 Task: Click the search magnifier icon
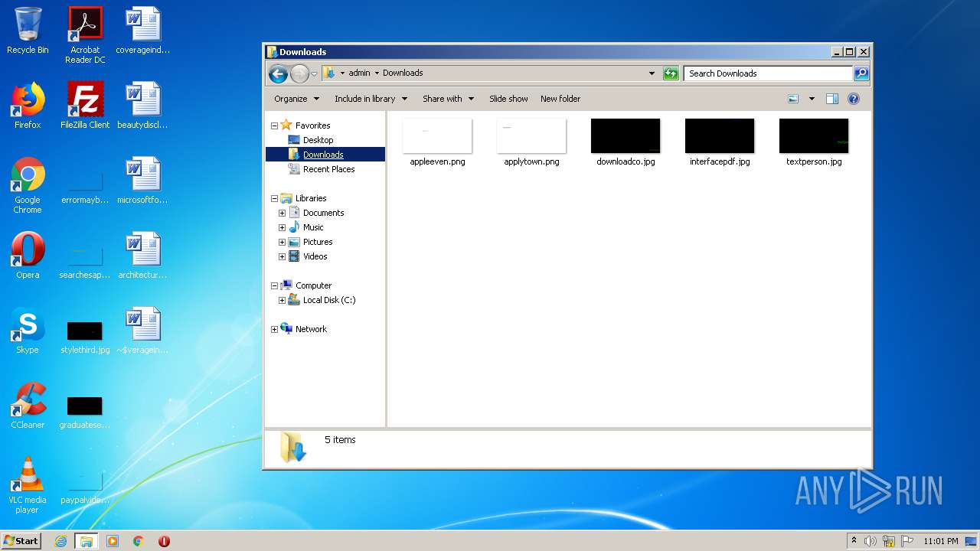[x=861, y=73]
